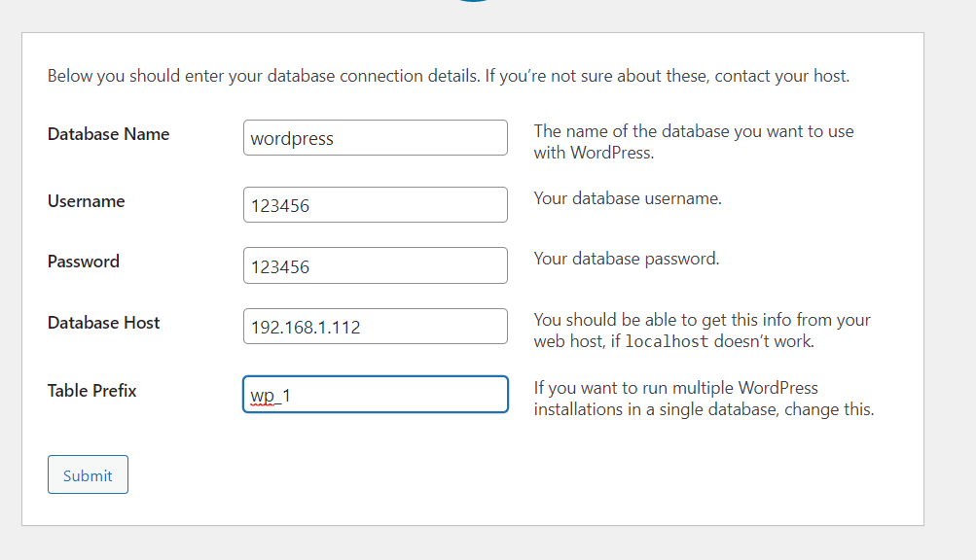Viewport: 976px width, 560px height.
Task: Click the Database Name input field
Action: tap(375, 138)
